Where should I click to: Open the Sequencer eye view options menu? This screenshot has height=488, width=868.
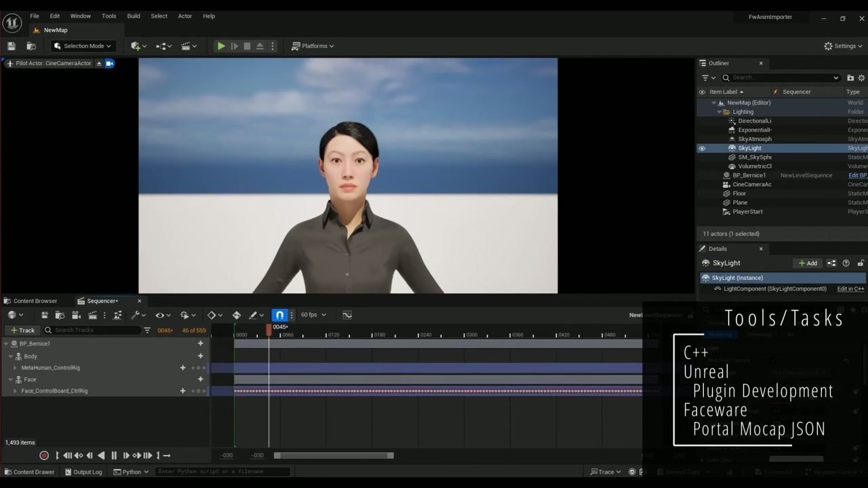[x=163, y=315]
